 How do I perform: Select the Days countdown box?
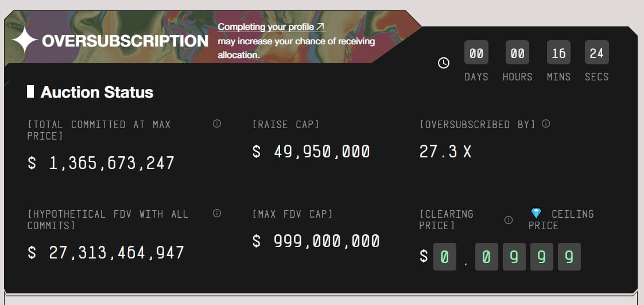(476, 53)
